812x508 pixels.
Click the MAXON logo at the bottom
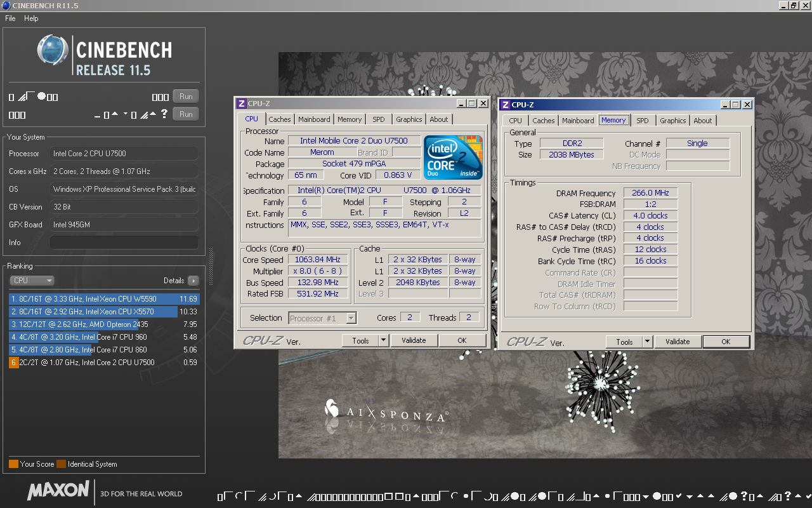pos(58,490)
